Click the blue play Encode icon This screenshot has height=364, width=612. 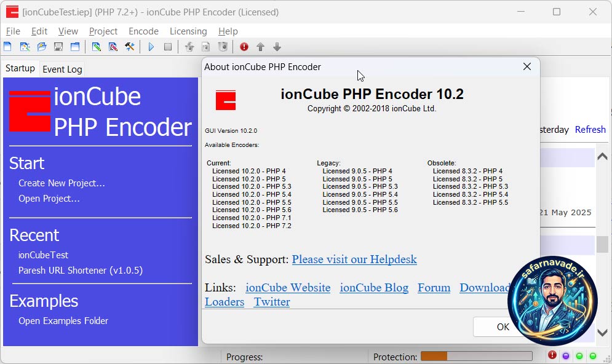[151, 47]
